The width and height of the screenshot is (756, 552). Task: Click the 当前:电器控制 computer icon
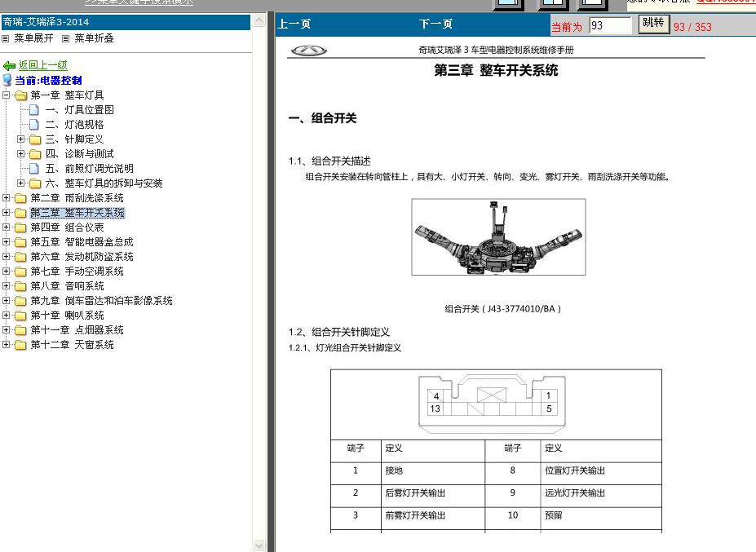[7, 80]
